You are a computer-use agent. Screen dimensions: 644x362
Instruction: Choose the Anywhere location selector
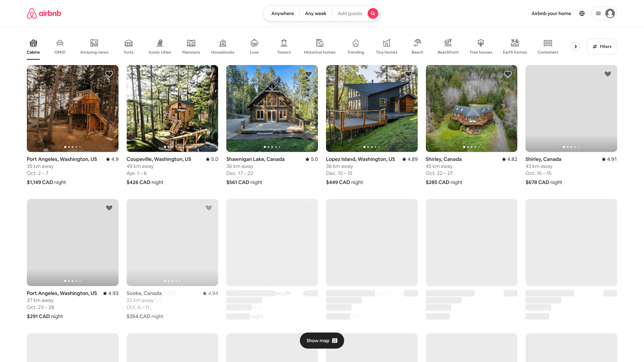(282, 13)
